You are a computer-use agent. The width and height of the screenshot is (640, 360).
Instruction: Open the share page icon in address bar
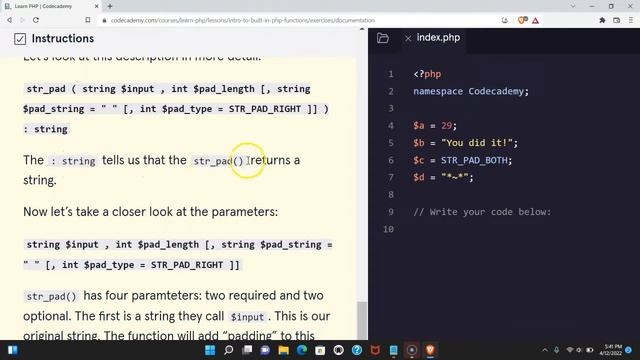pyautogui.click(x=505, y=20)
